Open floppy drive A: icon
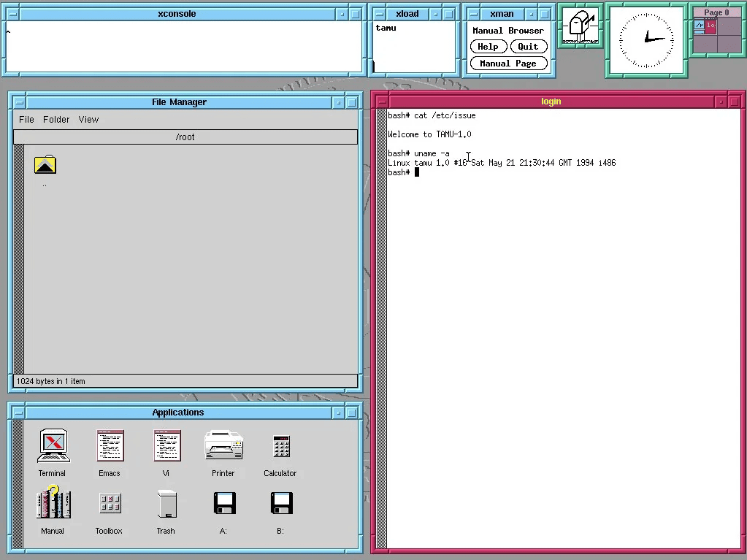747x560 pixels. tap(224, 503)
